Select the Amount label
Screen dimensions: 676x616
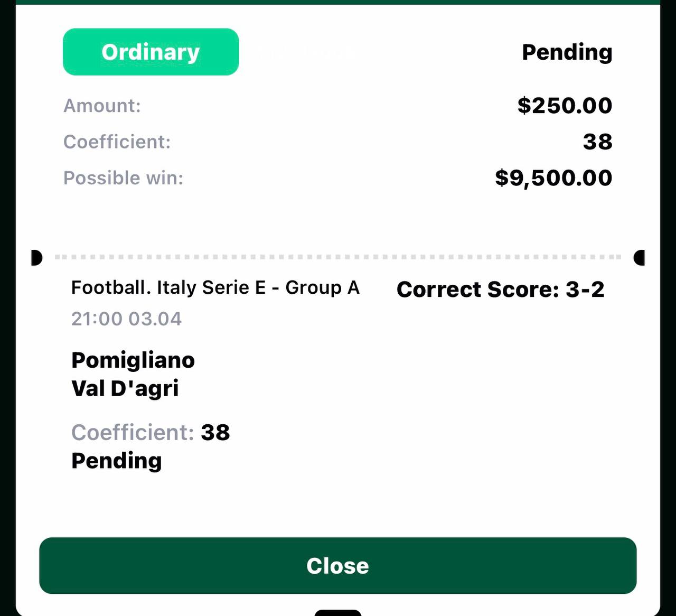(102, 106)
